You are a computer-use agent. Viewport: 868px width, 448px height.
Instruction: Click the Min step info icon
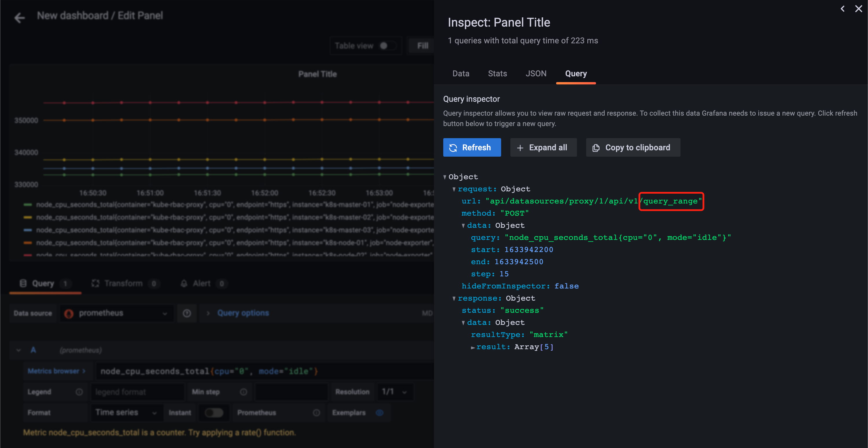point(243,392)
